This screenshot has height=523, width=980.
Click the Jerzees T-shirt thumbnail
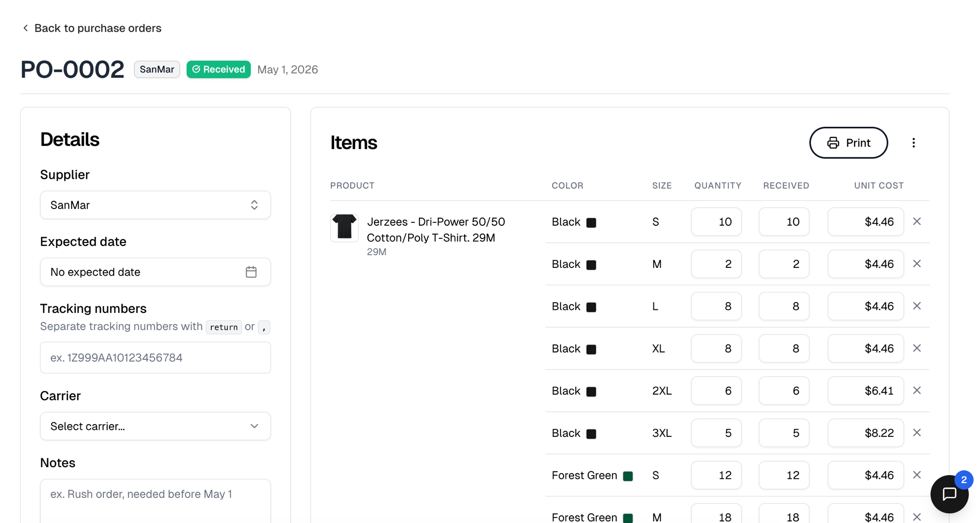(x=344, y=228)
